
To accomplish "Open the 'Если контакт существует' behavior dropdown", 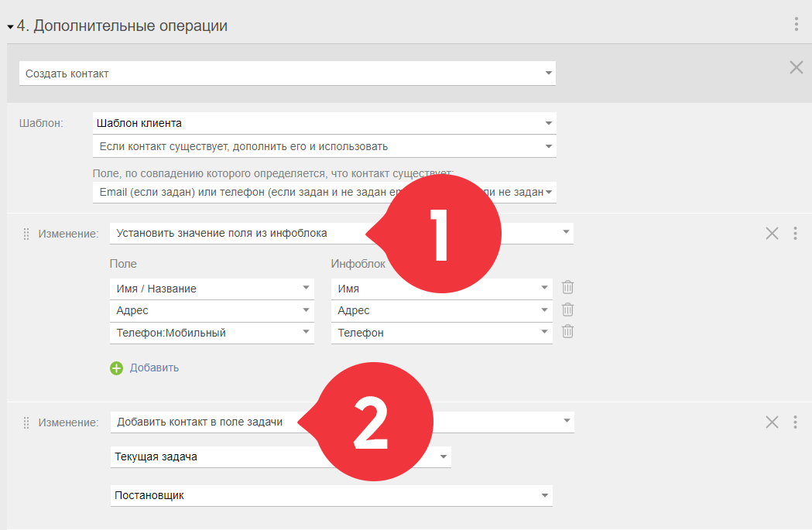I will 324,146.
